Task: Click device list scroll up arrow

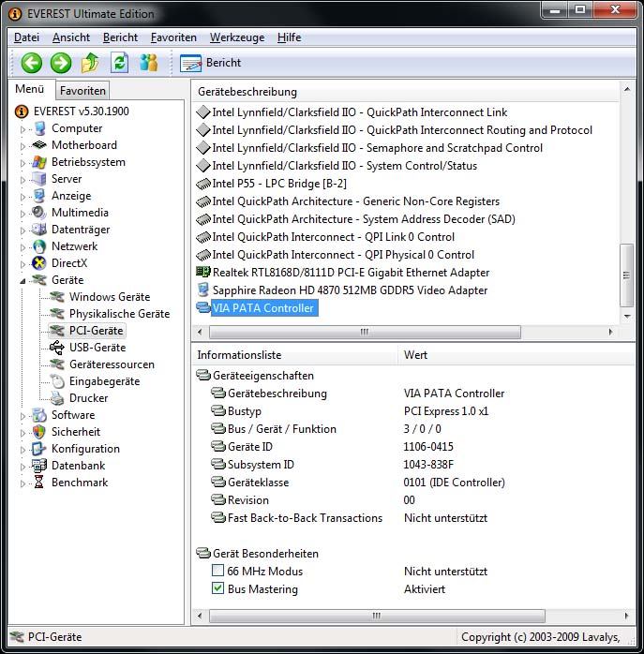Action: pyautogui.click(x=627, y=89)
